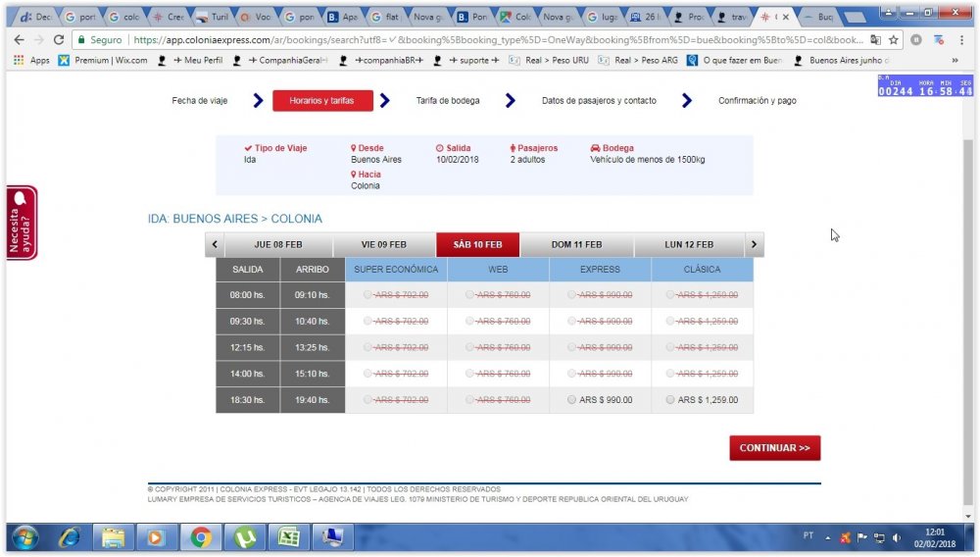The image size is (980, 557).
Task: Show later dates with the right arrow
Action: click(753, 245)
